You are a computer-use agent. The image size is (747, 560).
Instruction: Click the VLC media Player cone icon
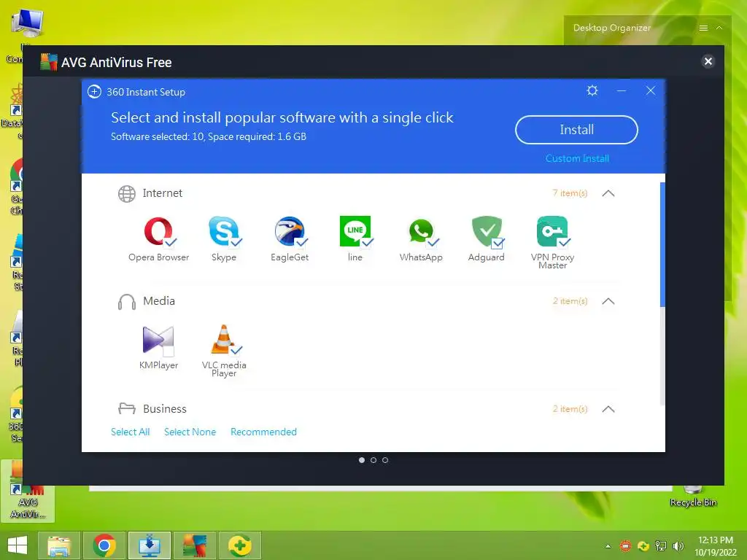tap(223, 339)
